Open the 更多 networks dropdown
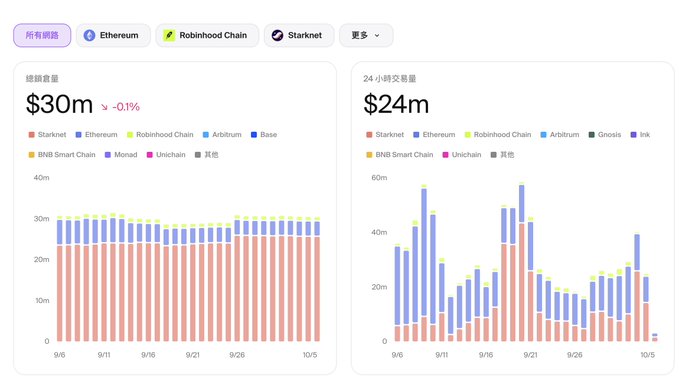679x381 pixels. tap(366, 36)
